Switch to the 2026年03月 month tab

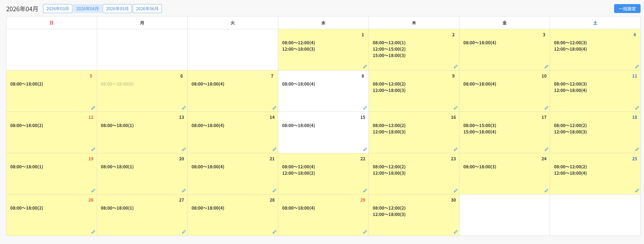click(x=58, y=9)
